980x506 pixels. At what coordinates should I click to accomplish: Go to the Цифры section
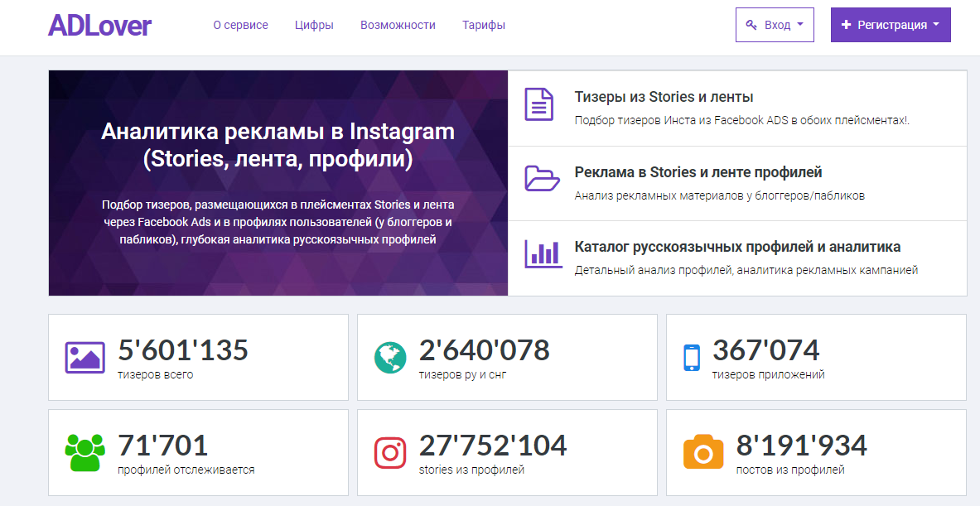coord(314,25)
